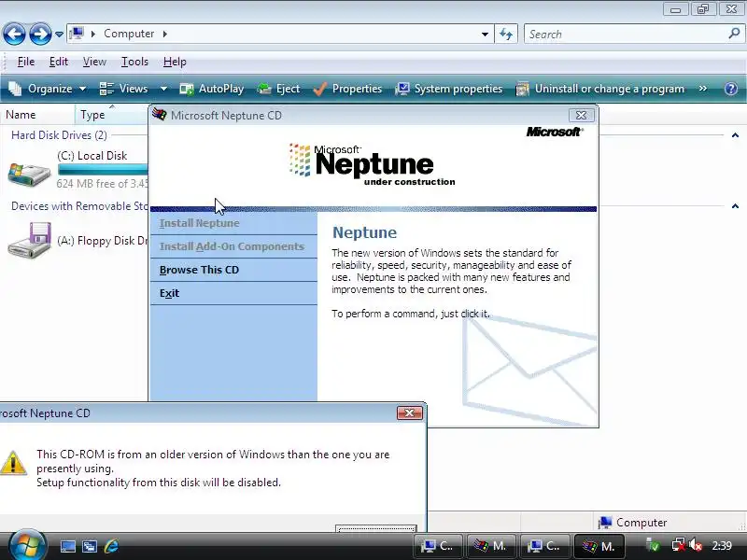This screenshot has width=747, height=560.
Task: Select Computer breadcrumb in address bar
Action: click(x=129, y=34)
